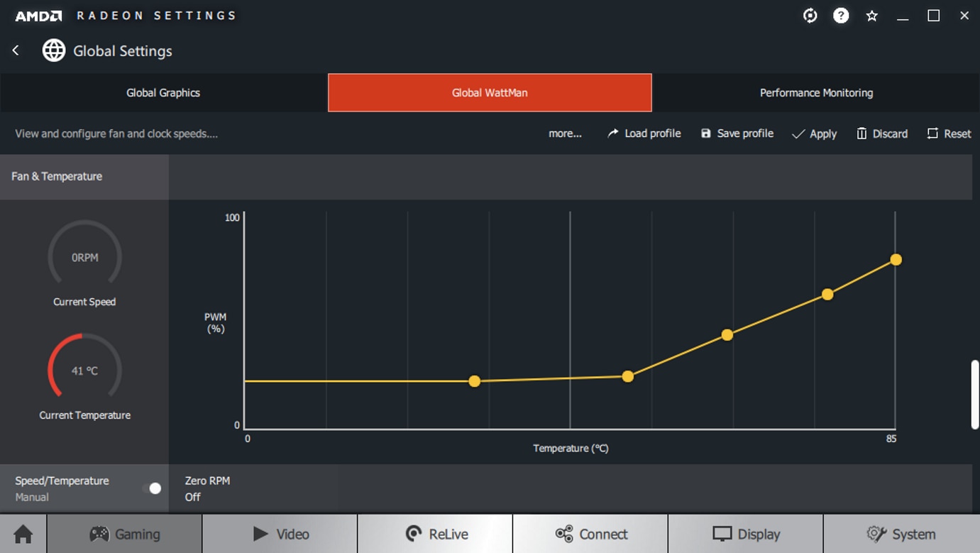Open the Gaming section
The width and height of the screenshot is (980, 553).
click(124, 534)
